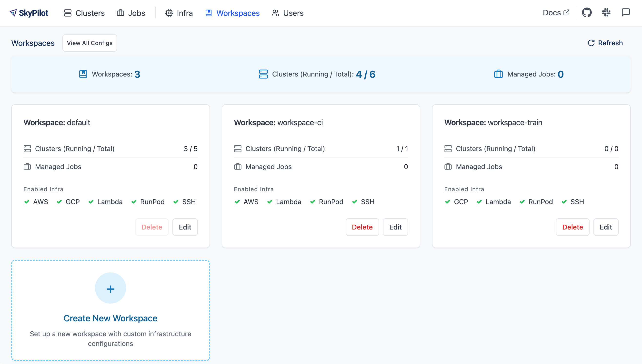
Task: Edit the default workspace
Action: click(x=185, y=227)
